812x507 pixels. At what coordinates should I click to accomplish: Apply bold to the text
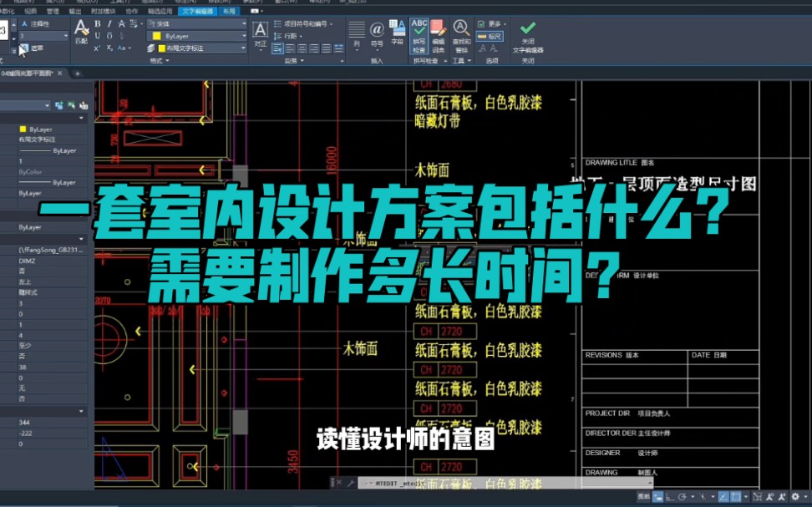pyautogui.click(x=95, y=25)
